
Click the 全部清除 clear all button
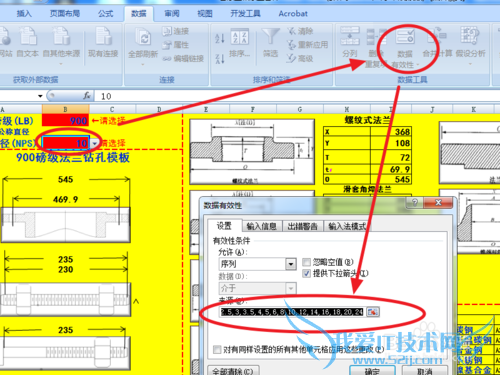click(x=233, y=371)
